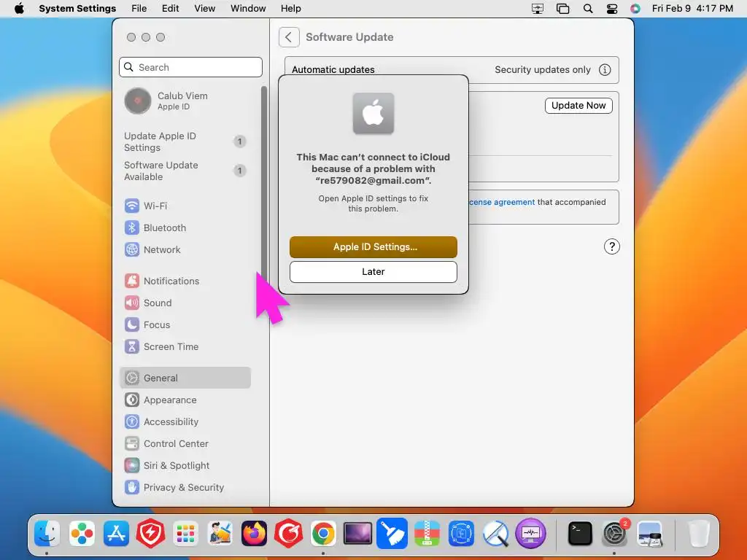Select the Network icon in sidebar
Viewport: 747px width, 560px height.
click(x=132, y=249)
